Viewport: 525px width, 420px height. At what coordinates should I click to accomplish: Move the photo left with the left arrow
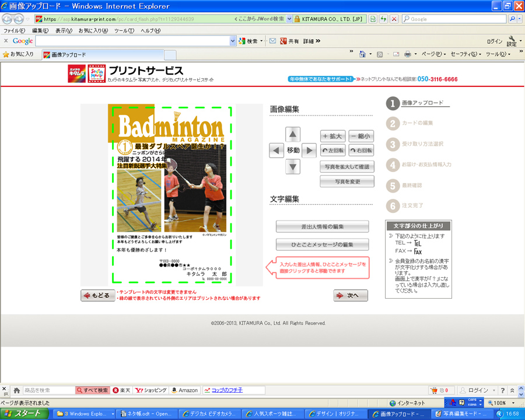[276, 150]
